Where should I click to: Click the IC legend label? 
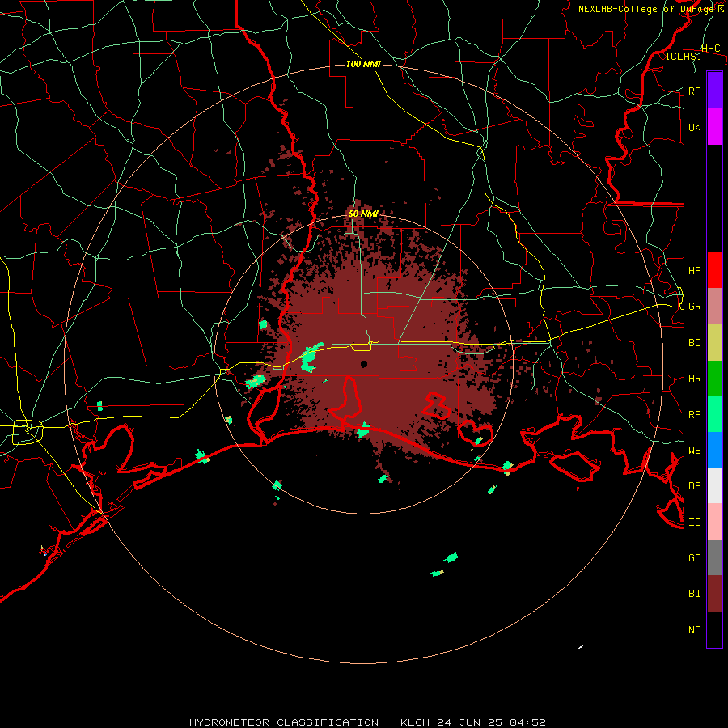[695, 523]
